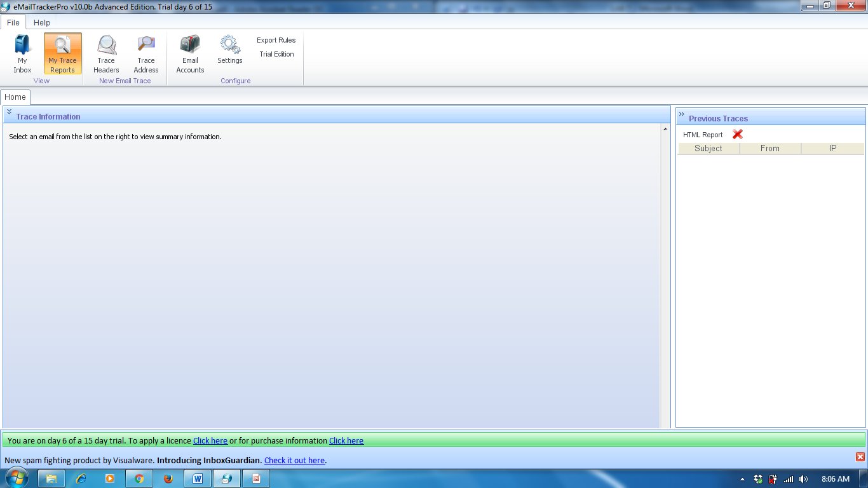Check out InboxGuardian via the link
Image resolution: width=868 pixels, height=488 pixels.
(294, 460)
